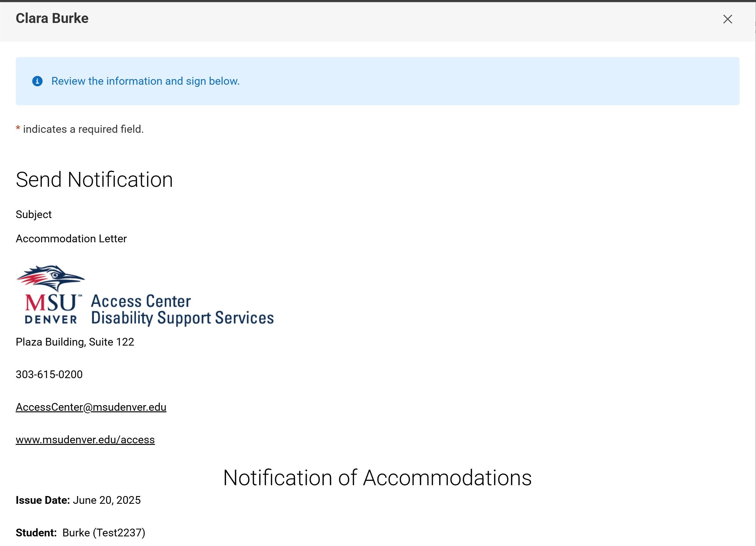Click the light blue info banner background
This screenshot has width=756, height=546.
click(500, 81)
